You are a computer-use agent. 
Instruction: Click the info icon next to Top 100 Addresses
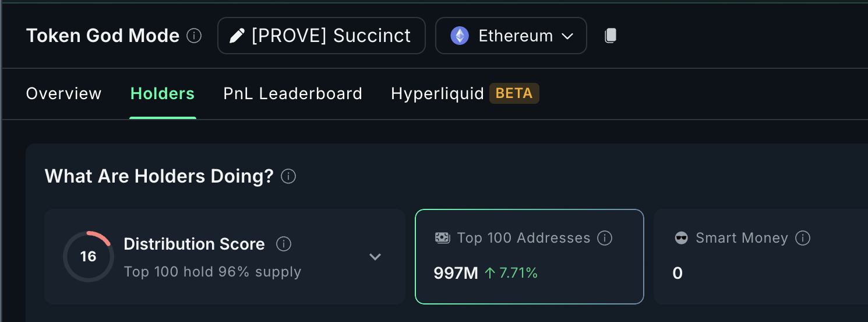click(x=605, y=238)
